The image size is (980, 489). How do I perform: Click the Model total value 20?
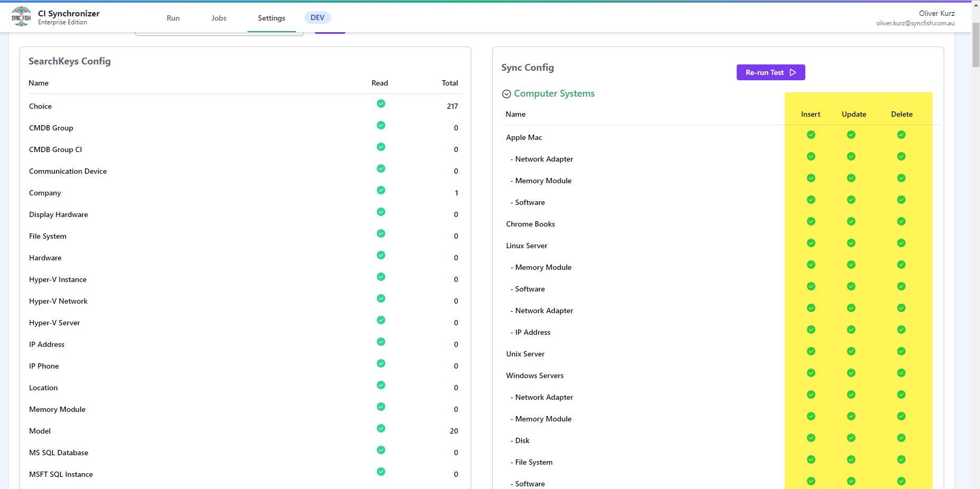click(454, 431)
